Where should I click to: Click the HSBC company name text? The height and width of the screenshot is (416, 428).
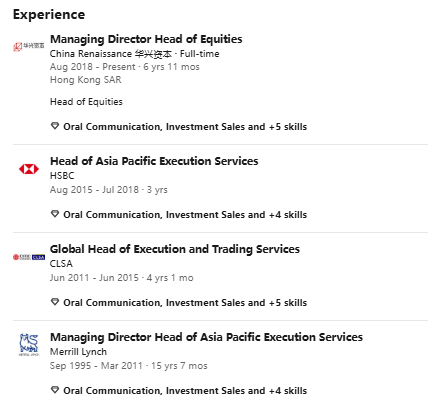pyautogui.click(x=62, y=176)
